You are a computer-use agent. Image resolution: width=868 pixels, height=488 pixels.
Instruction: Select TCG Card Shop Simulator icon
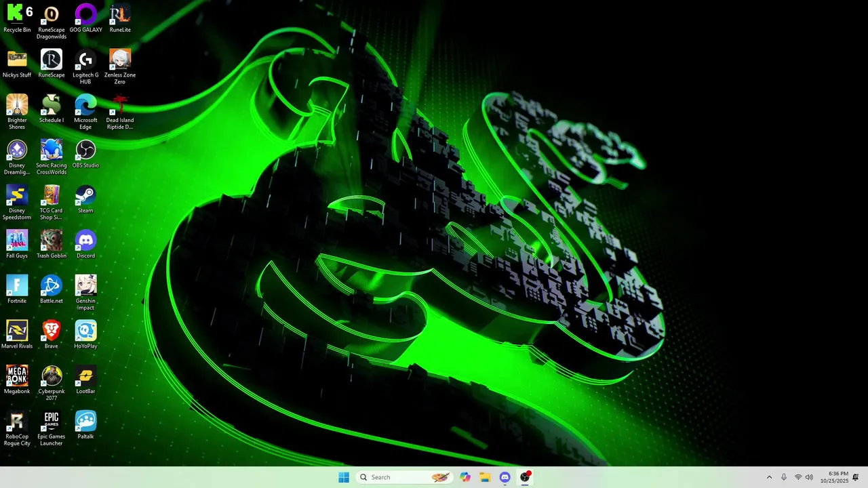[x=52, y=203]
